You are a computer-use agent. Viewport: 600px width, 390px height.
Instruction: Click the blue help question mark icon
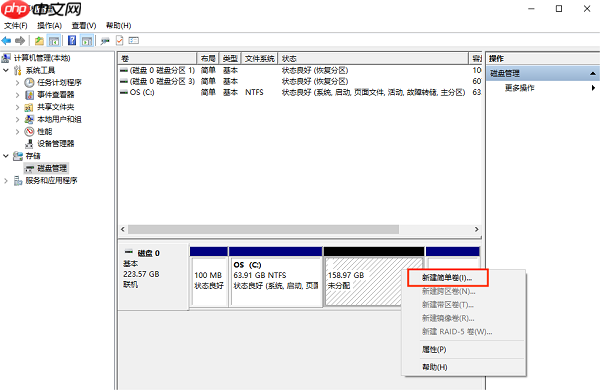72,40
